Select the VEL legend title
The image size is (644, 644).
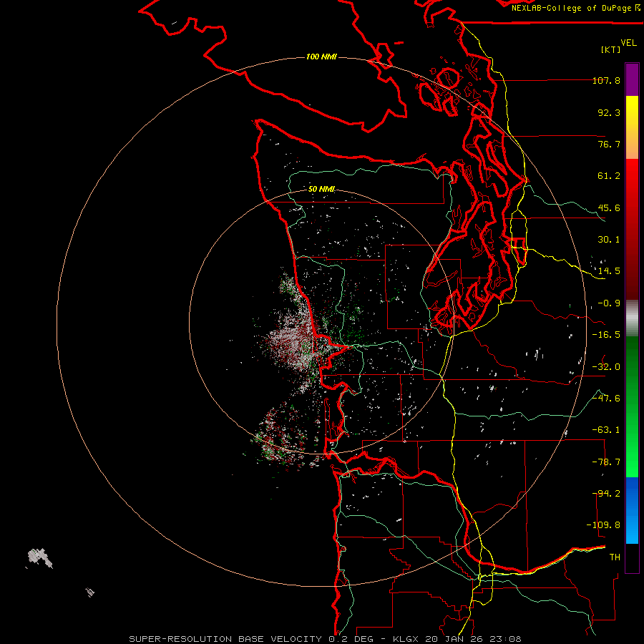coord(628,43)
